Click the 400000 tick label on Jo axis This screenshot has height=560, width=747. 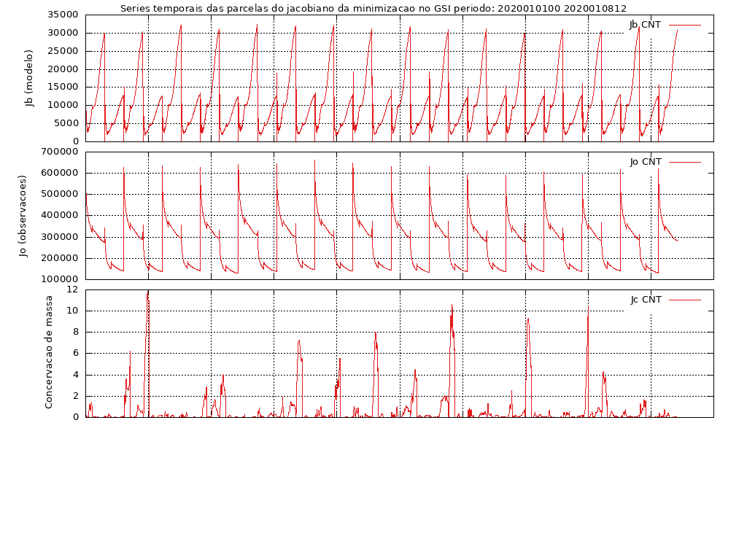(59, 216)
